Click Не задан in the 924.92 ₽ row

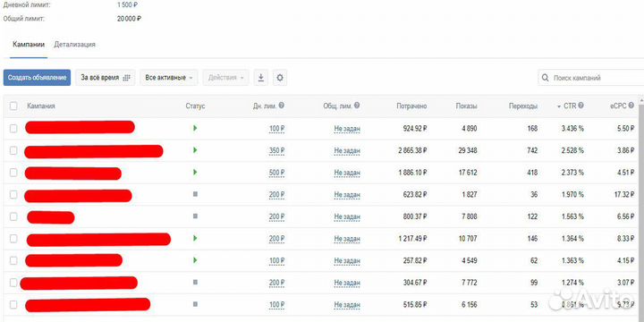click(x=347, y=129)
